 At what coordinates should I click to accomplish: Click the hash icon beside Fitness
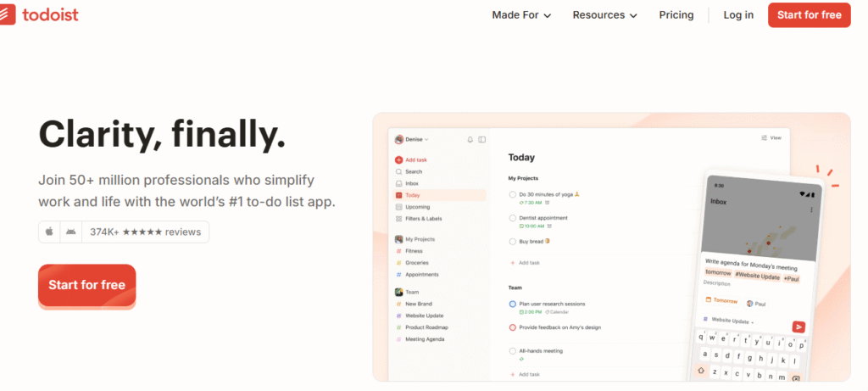pos(398,251)
